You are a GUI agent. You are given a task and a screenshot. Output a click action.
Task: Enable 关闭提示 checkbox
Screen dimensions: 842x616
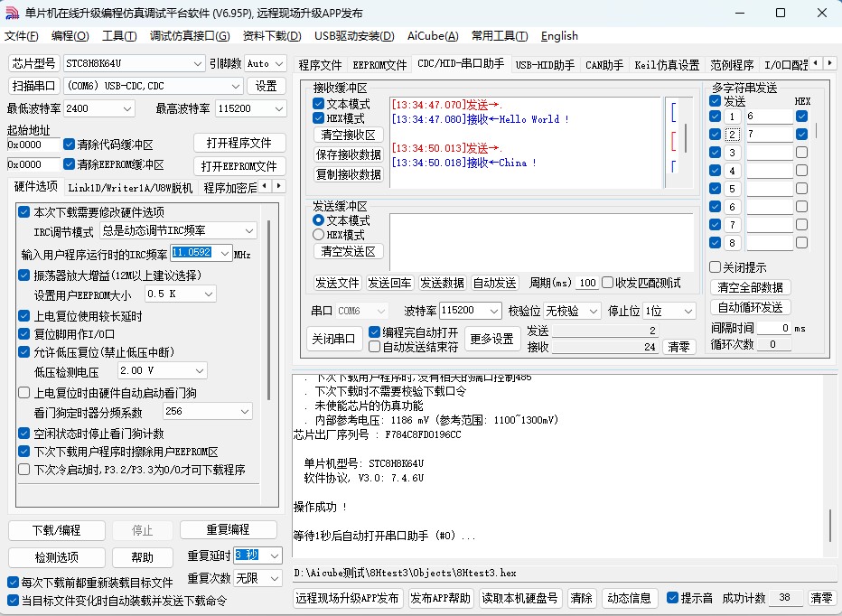coord(716,267)
